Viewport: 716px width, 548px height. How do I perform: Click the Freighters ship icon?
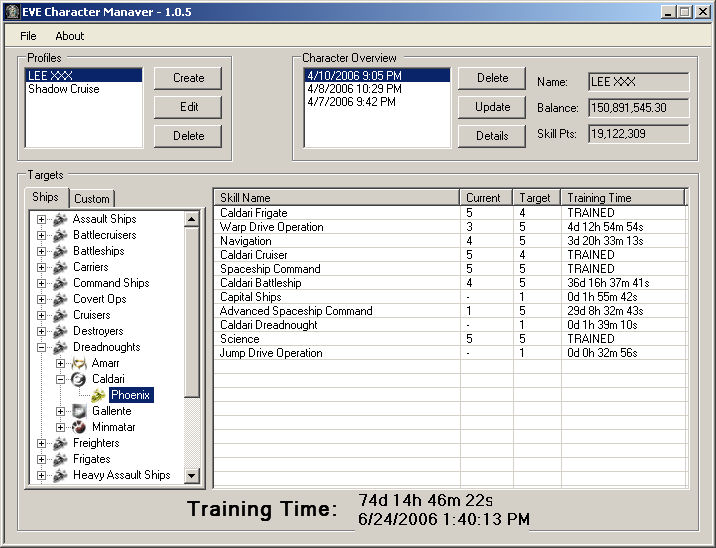(60, 443)
